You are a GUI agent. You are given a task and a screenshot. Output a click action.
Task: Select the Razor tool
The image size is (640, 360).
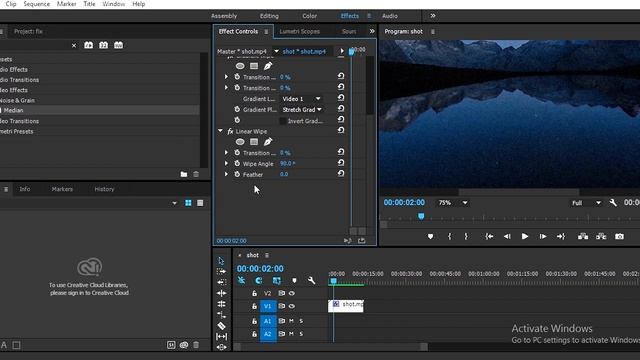pyautogui.click(x=221, y=326)
